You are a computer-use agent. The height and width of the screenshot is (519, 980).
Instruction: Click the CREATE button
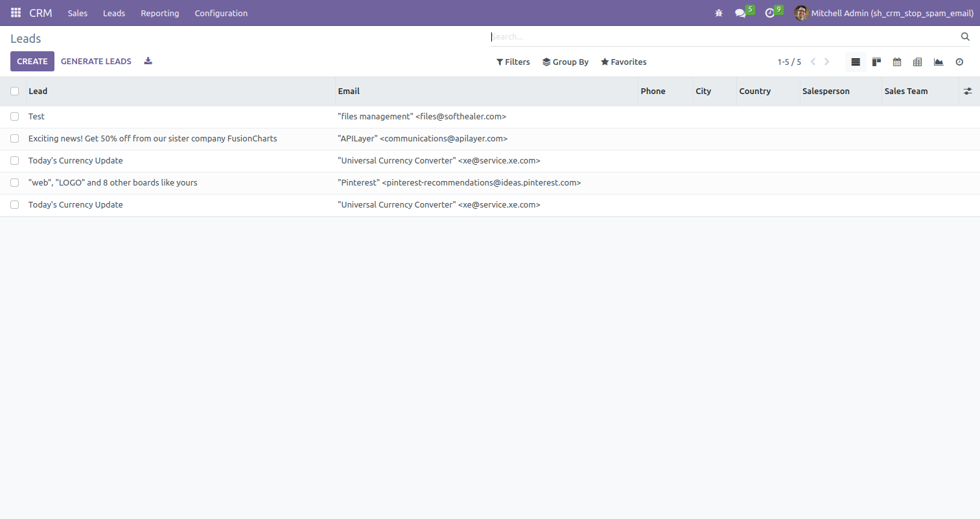tap(32, 62)
